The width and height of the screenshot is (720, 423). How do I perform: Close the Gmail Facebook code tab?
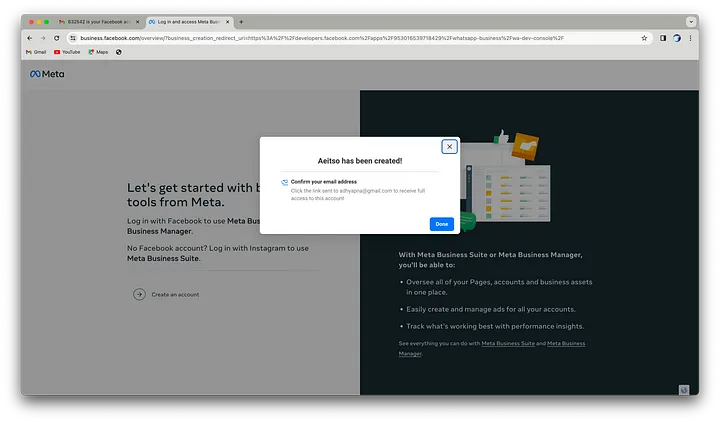pos(137,22)
